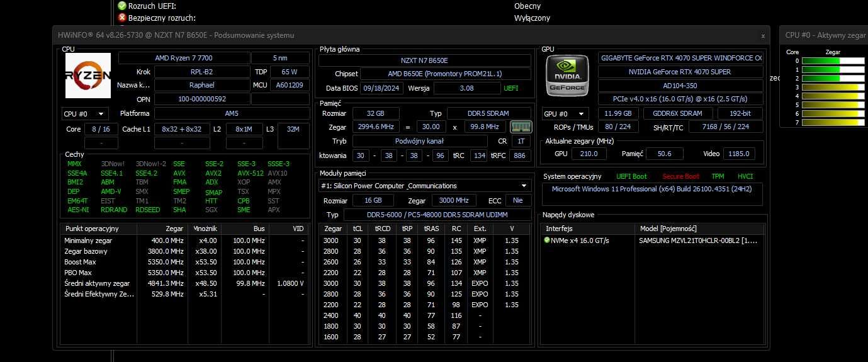This screenshot has width=868, height=362.
Task: Click the red Secure Boot label
Action: (680, 177)
